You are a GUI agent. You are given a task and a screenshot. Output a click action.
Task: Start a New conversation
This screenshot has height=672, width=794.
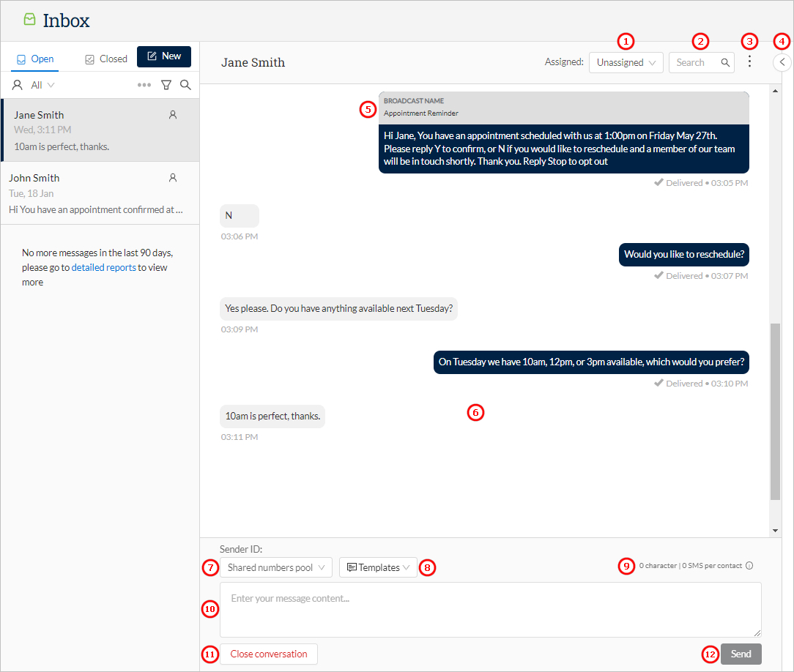(x=163, y=56)
